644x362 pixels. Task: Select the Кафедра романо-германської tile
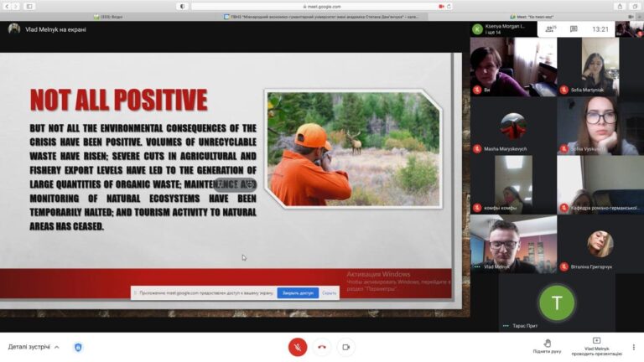tap(600, 184)
